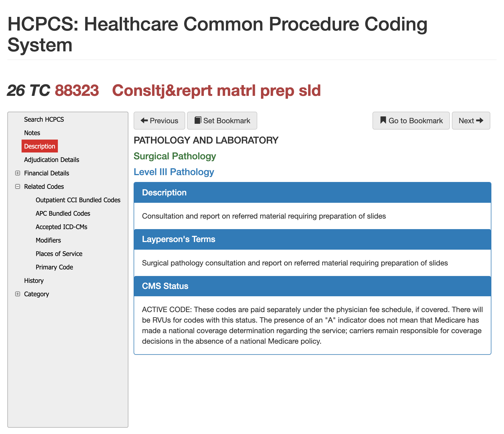Screen dimensions: 504x434
Task: Expand the Category section
Action: (18, 294)
